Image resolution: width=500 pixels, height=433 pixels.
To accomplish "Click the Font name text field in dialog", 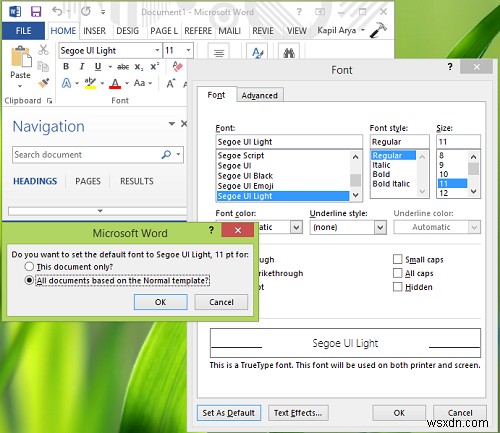I will pyautogui.click(x=289, y=142).
